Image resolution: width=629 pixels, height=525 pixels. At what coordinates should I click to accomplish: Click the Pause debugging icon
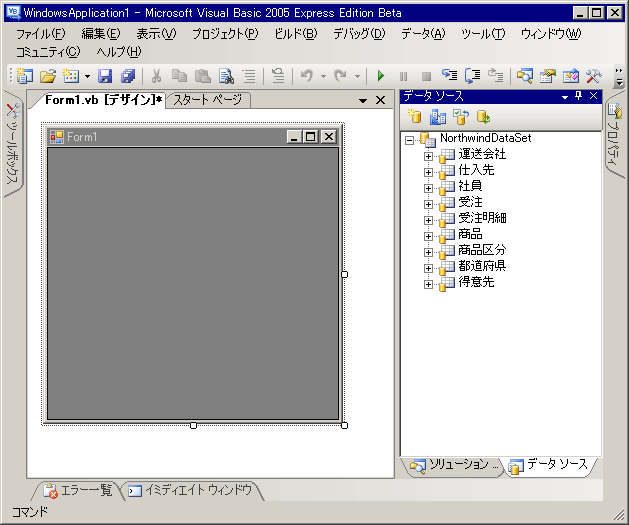coord(404,76)
